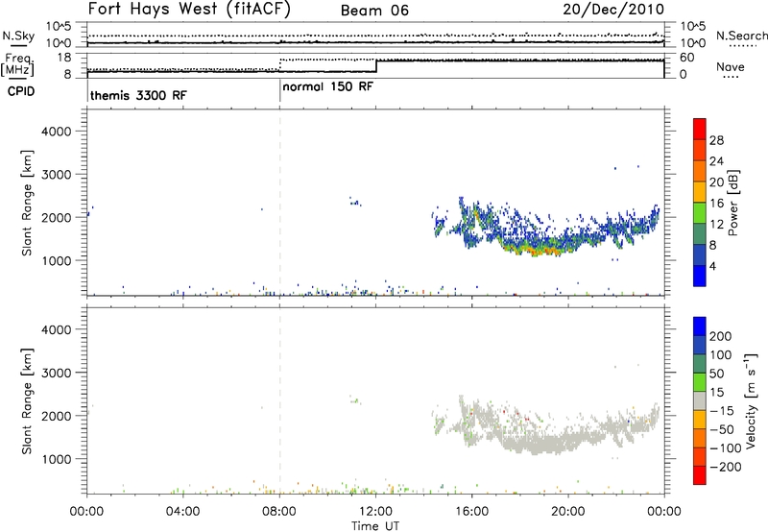Click "Slant Range [km]" label of velocity panel
The image size is (768, 532).
pos(27,401)
